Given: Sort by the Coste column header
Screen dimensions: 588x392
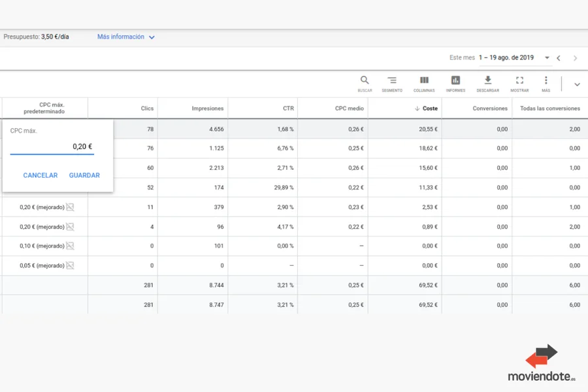Looking at the screenshot, I should (x=429, y=108).
